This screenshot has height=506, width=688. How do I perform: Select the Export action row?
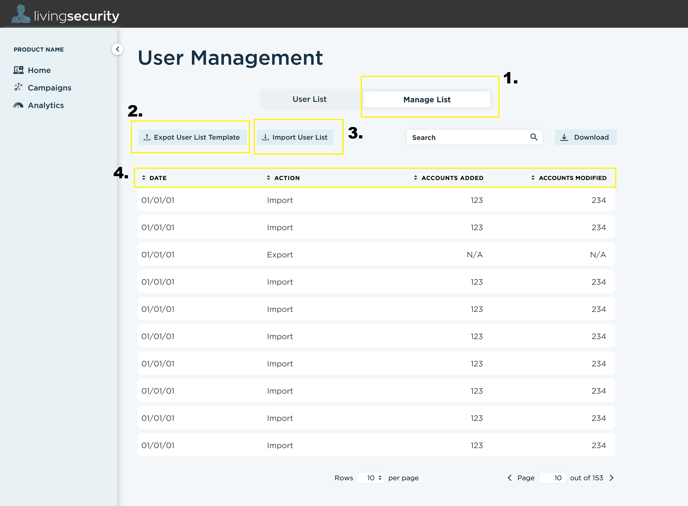click(x=376, y=255)
